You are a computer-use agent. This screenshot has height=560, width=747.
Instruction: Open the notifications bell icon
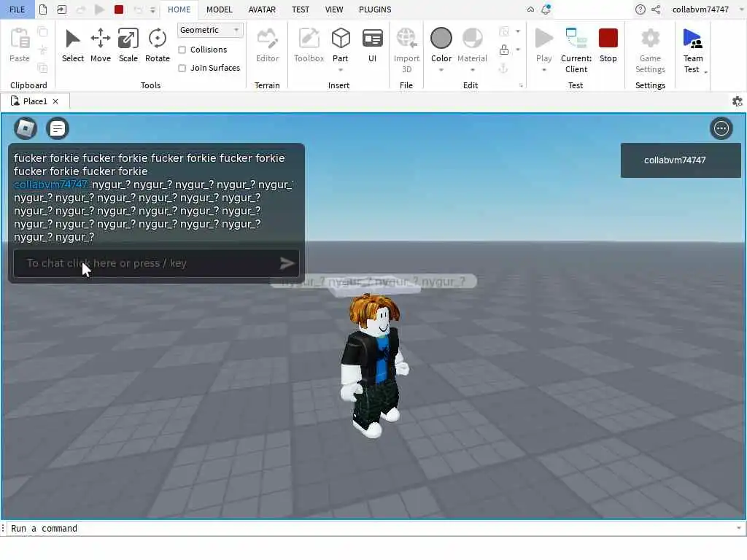(x=546, y=9)
